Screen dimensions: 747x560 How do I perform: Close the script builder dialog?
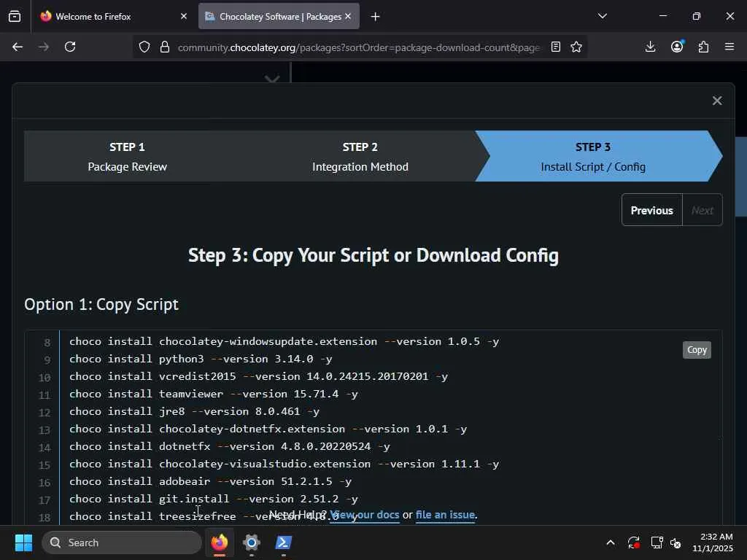[x=717, y=101]
